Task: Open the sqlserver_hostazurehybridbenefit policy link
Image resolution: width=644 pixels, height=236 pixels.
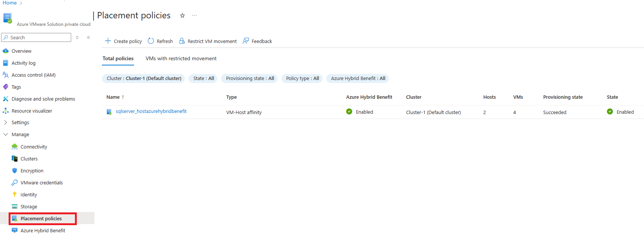Action: (151, 111)
